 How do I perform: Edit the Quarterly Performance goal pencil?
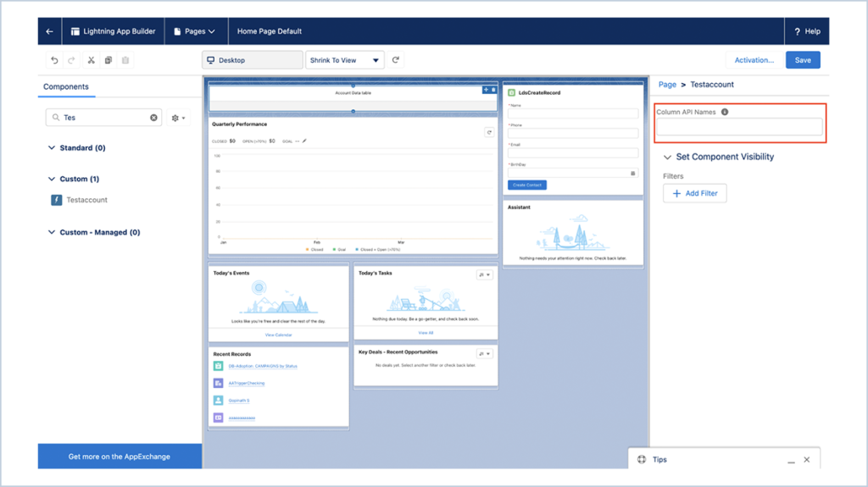click(x=304, y=141)
